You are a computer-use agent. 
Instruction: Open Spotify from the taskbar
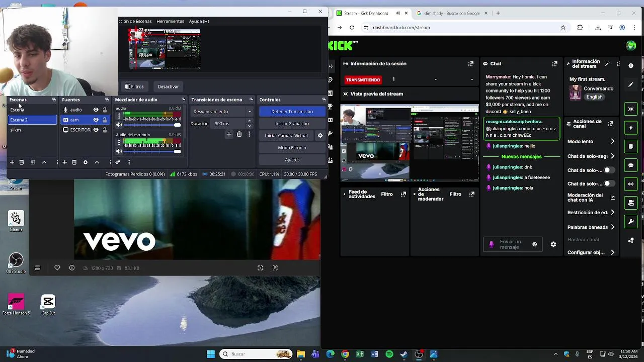[389, 354]
